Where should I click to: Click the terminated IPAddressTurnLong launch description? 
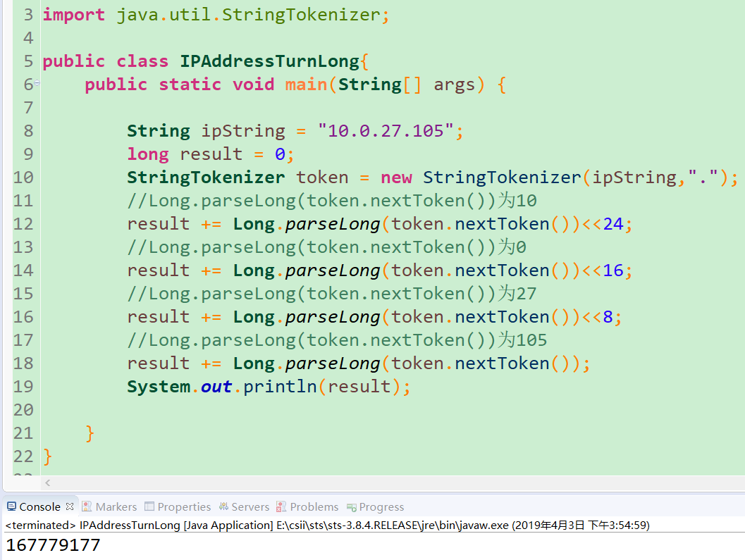(x=327, y=525)
